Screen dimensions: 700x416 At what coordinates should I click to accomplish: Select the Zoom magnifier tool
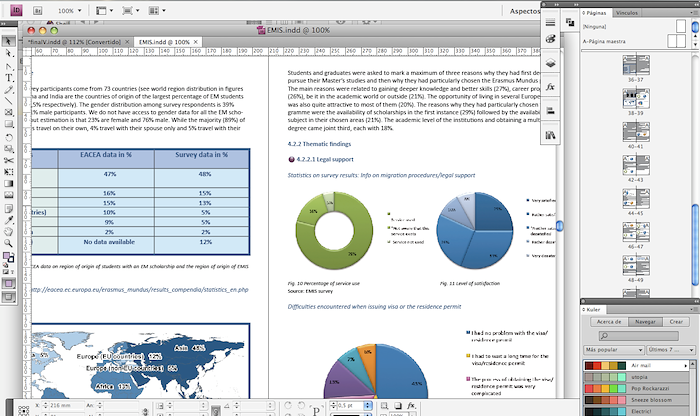coord(8,243)
